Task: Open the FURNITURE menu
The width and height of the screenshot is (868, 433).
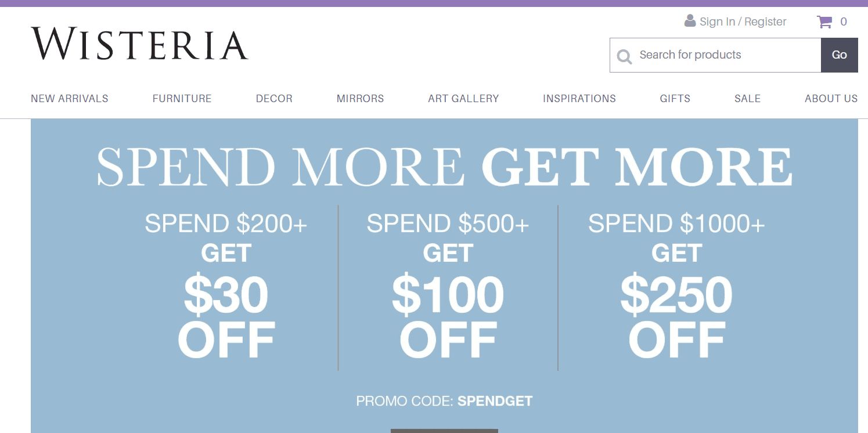Action: [182, 99]
